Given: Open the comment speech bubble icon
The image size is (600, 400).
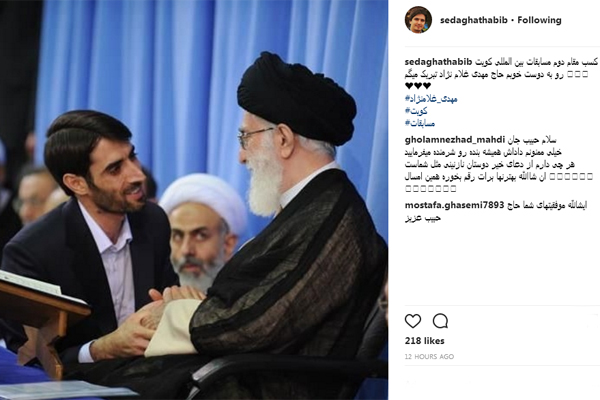Looking at the screenshot, I should pos(440,321).
